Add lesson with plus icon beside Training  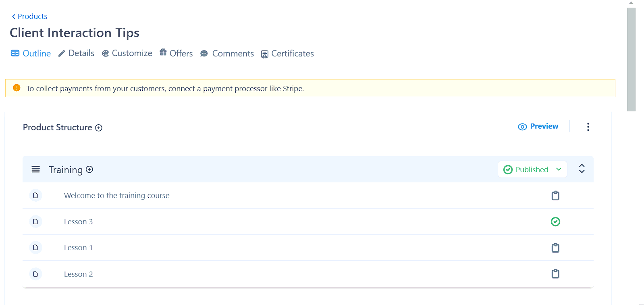coord(89,169)
